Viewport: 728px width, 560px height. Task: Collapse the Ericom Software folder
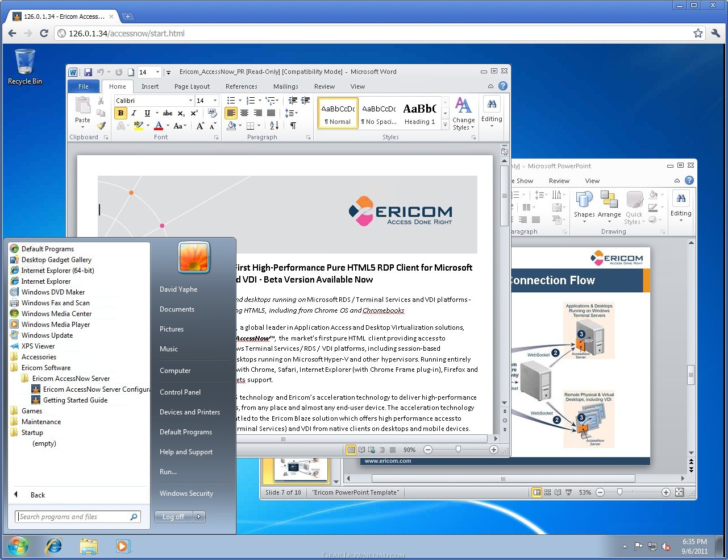pyautogui.click(x=46, y=368)
